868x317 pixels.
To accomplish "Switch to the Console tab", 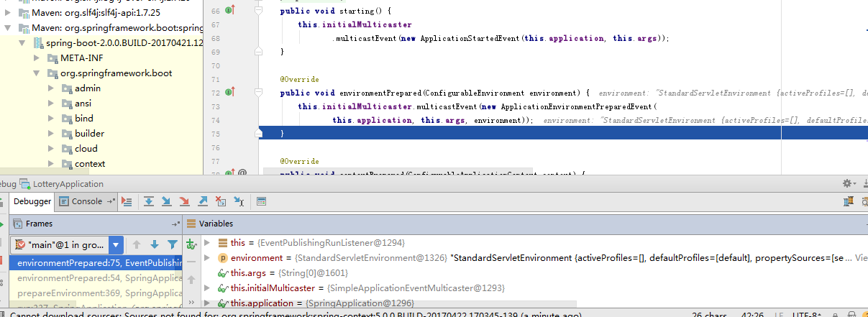I will click(x=87, y=201).
